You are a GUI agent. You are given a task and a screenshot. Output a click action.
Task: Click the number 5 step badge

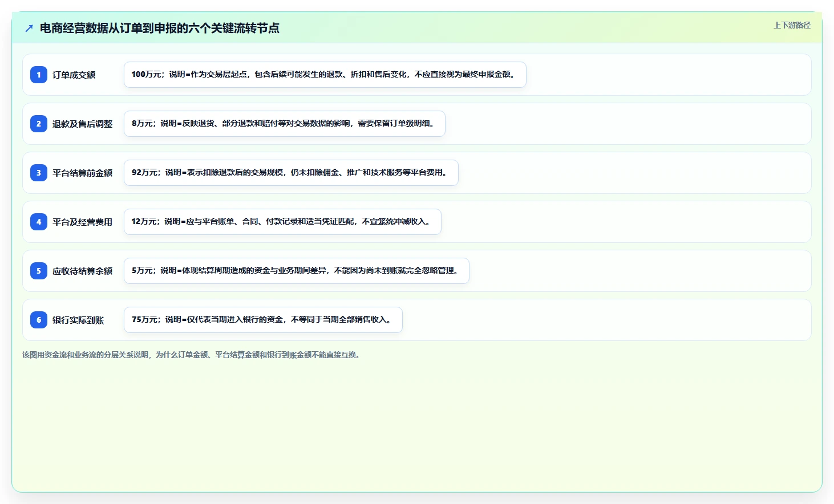click(39, 271)
